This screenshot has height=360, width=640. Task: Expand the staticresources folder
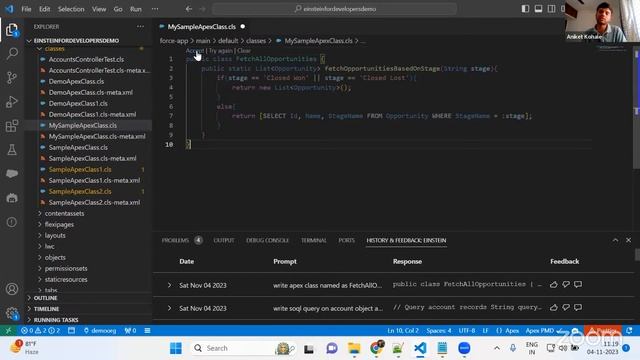coord(66,280)
